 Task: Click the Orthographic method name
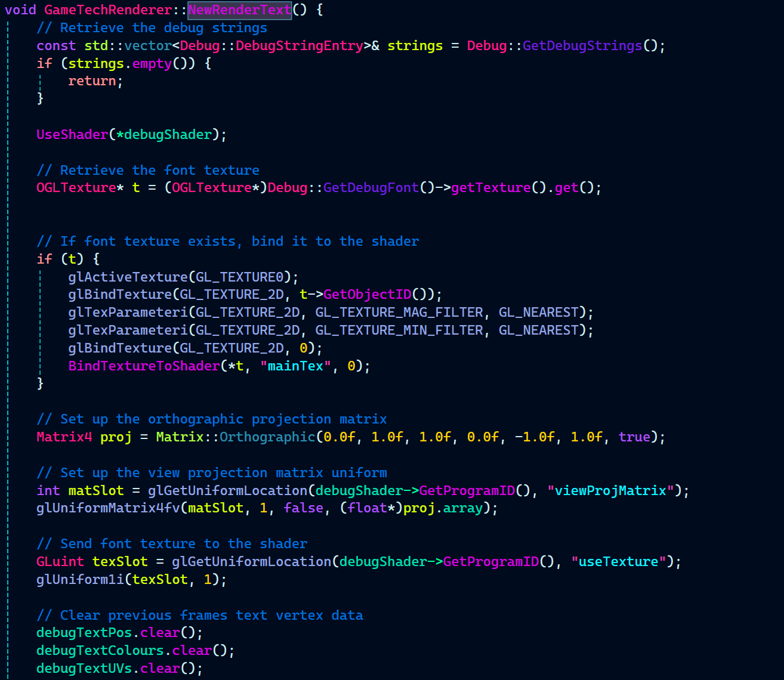click(267, 437)
